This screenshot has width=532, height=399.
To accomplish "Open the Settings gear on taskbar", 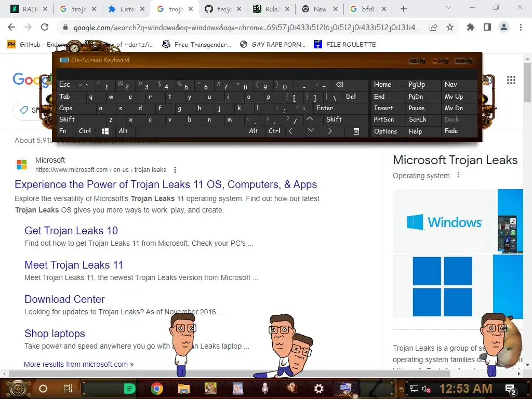I will [x=318, y=389].
